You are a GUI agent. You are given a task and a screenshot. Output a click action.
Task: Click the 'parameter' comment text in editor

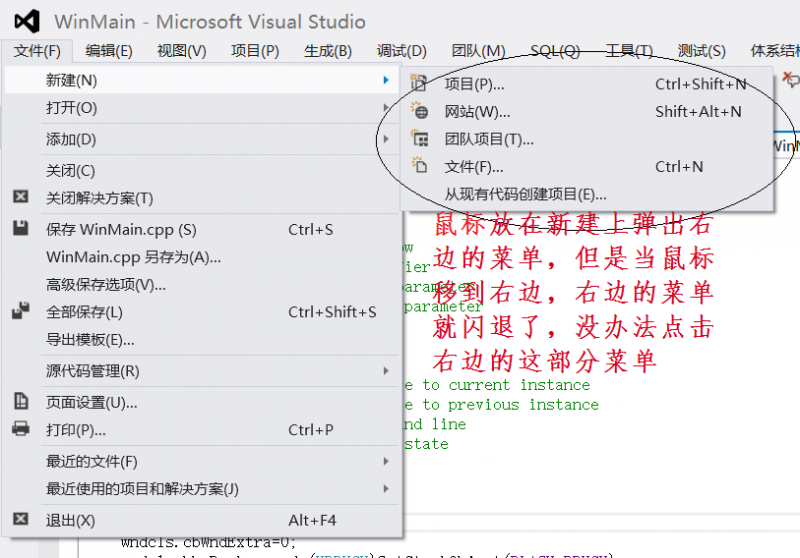coord(443,307)
